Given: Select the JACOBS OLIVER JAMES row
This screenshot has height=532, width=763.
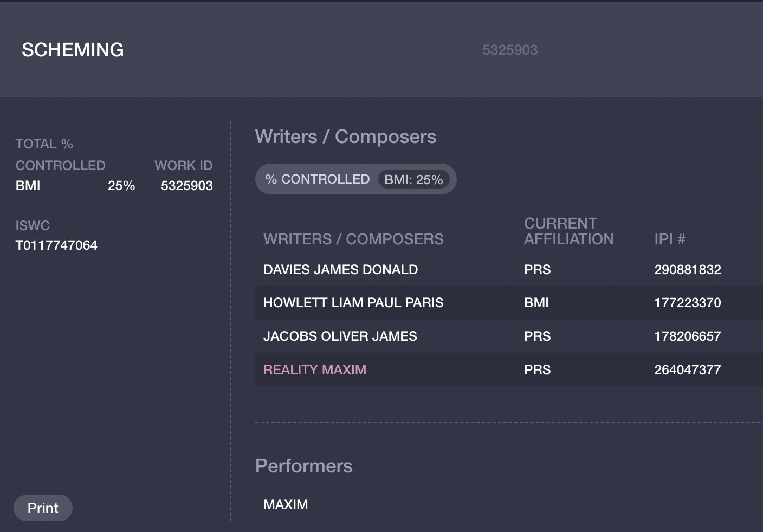Looking at the screenshot, I should click(x=509, y=336).
